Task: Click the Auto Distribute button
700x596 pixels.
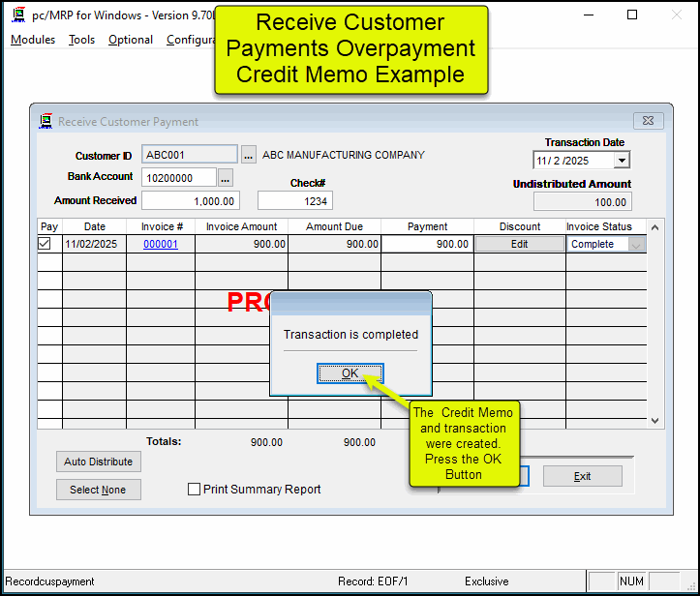Action: (x=98, y=462)
